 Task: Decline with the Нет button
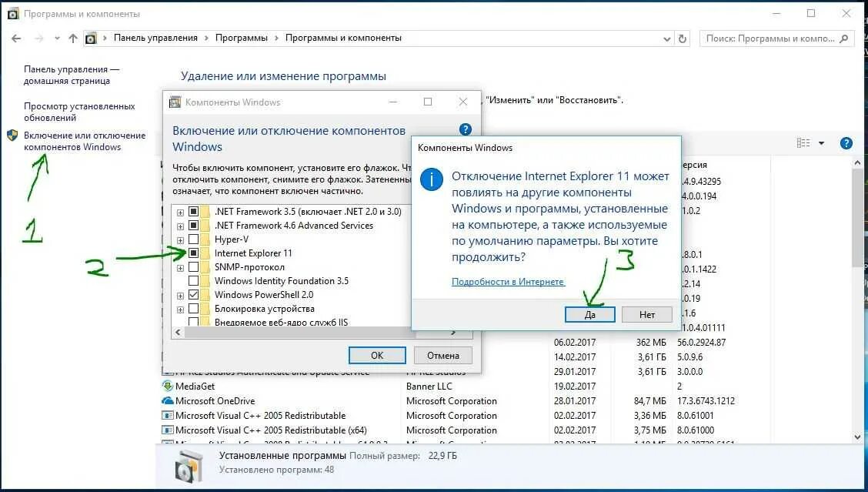pos(647,314)
